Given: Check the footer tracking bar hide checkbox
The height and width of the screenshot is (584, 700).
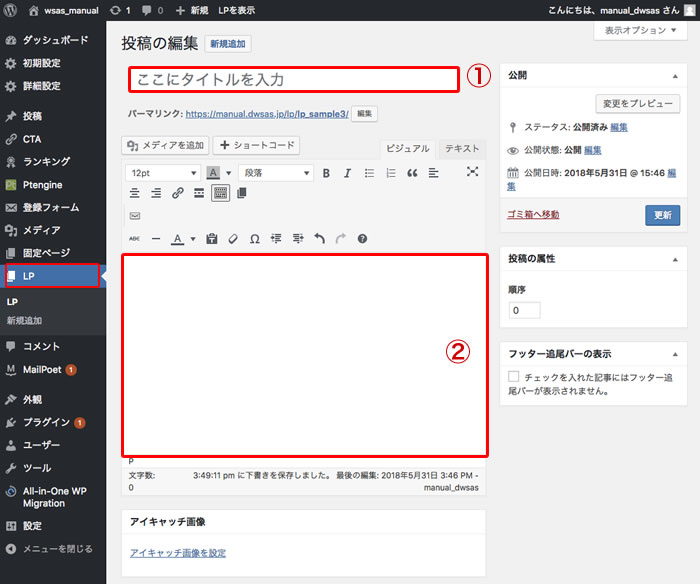Looking at the screenshot, I should (x=514, y=377).
